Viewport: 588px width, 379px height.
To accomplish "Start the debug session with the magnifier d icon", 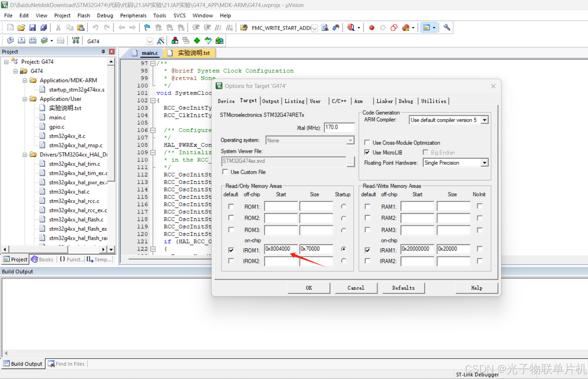I will [351, 27].
